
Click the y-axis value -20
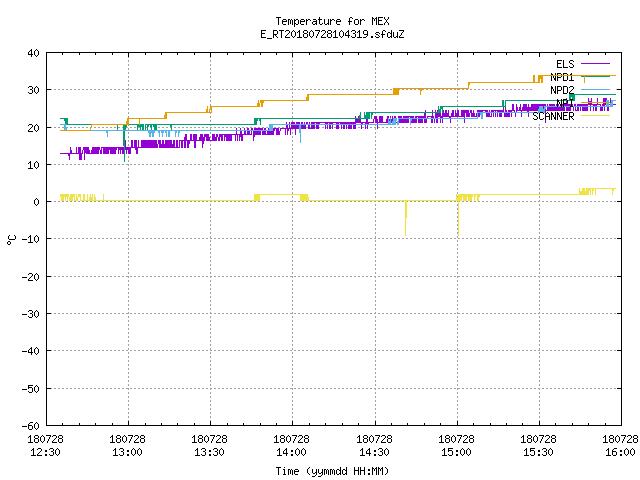click(31, 277)
